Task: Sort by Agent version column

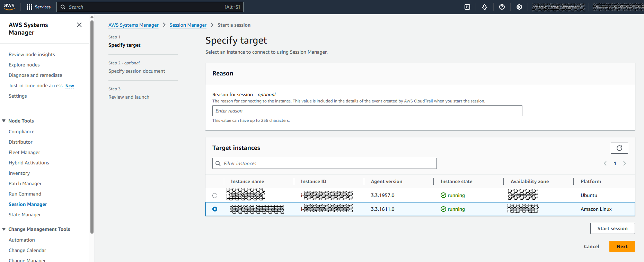Action: pos(387,181)
